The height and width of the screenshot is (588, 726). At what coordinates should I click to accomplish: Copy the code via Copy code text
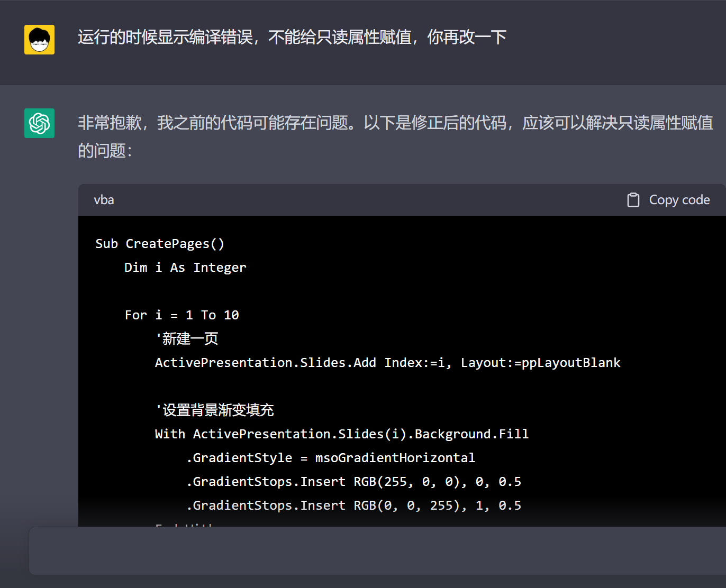pyautogui.click(x=679, y=200)
